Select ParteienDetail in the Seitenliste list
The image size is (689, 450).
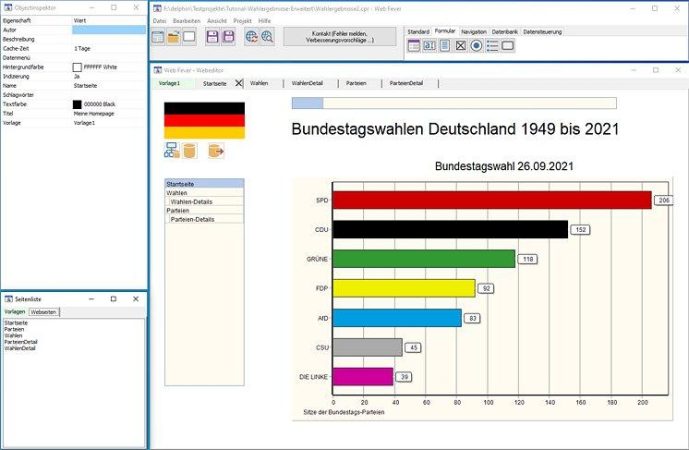[21, 341]
